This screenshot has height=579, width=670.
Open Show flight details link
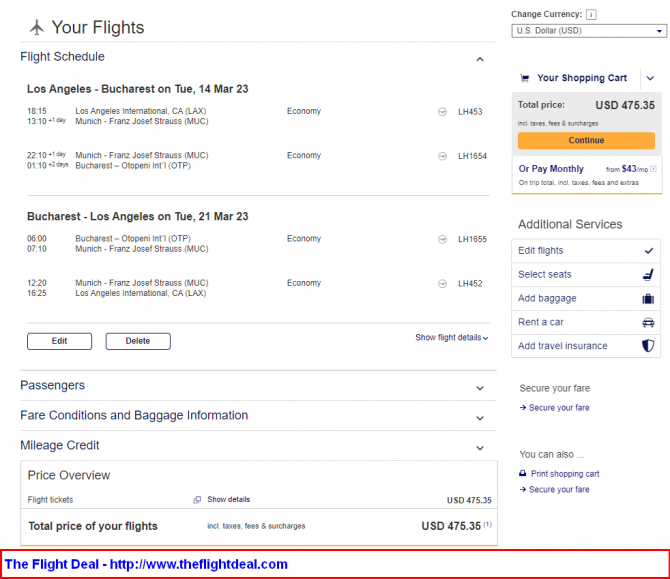pos(452,338)
